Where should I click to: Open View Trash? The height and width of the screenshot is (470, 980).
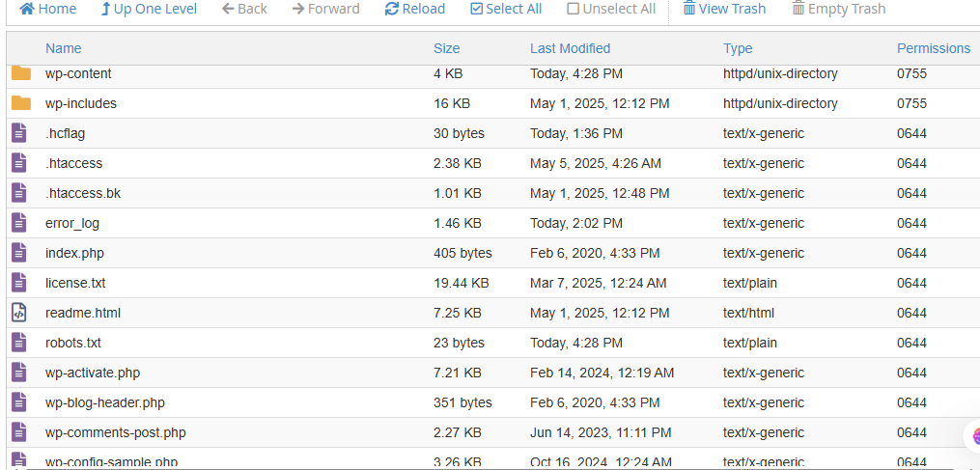point(724,9)
